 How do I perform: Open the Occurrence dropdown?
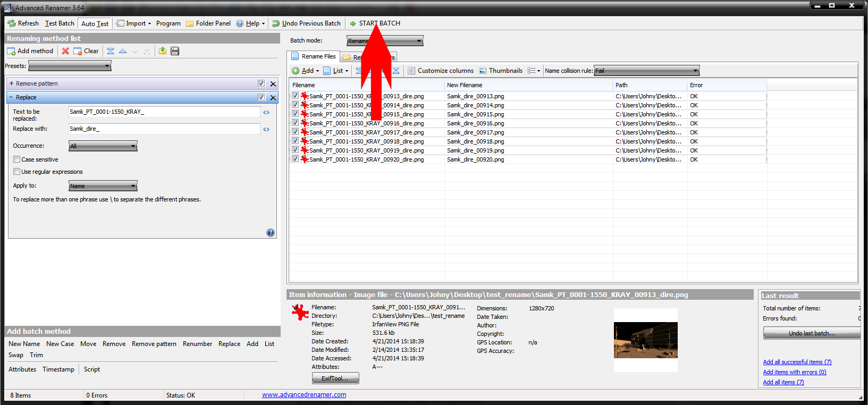[103, 146]
